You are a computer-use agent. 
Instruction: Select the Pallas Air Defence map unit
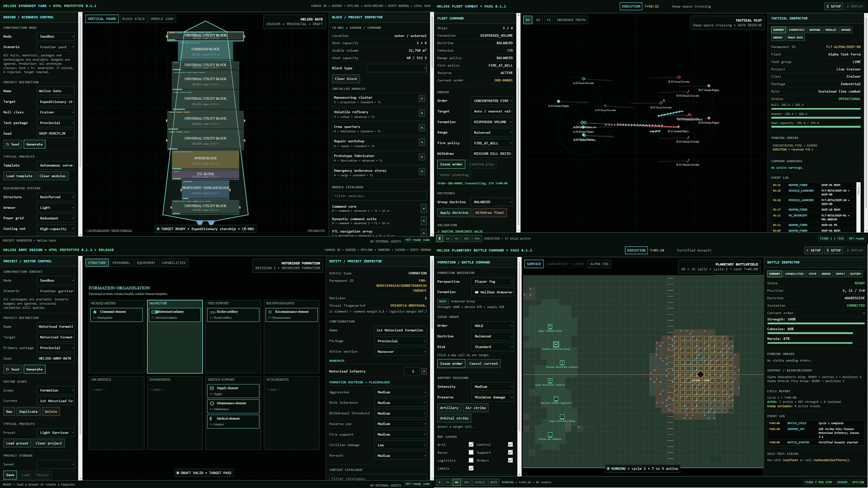click(x=550, y=435)
